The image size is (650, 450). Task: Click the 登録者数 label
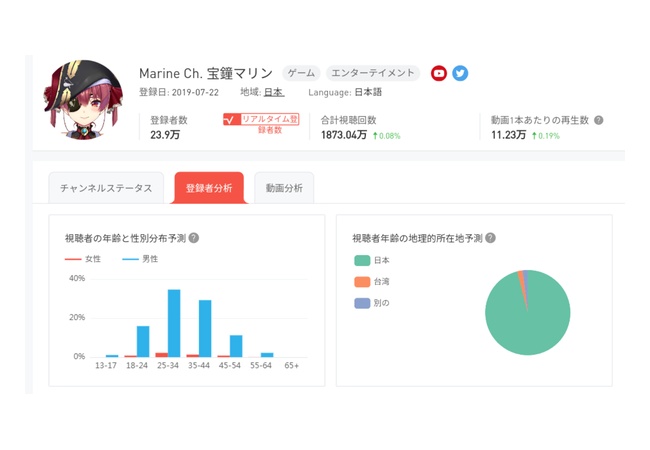[169, 120]
